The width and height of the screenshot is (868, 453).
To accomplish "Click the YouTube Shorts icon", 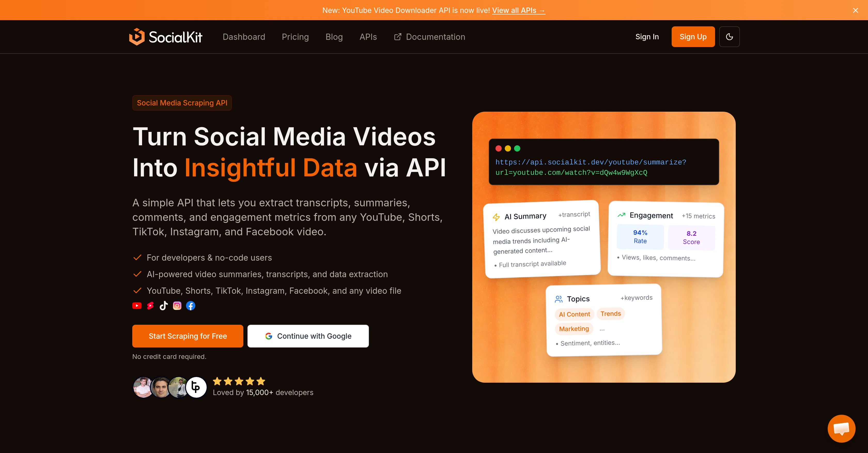I will pyautogui.click(x=150, y=306).
